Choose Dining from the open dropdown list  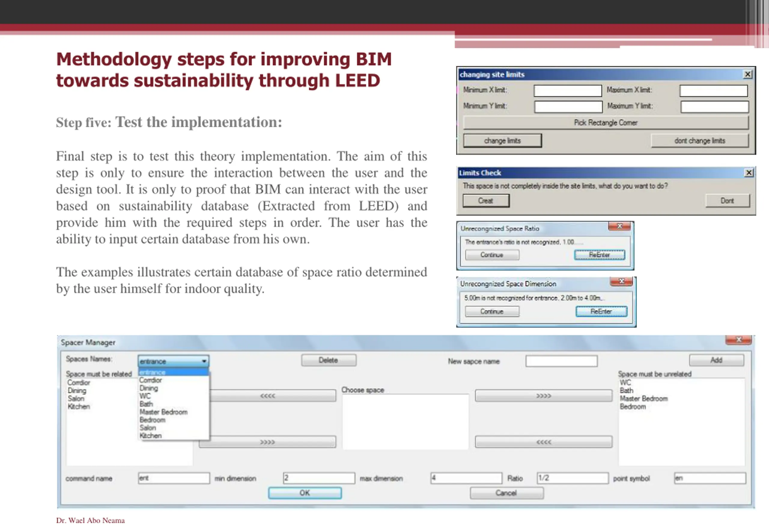pos(149,388)
